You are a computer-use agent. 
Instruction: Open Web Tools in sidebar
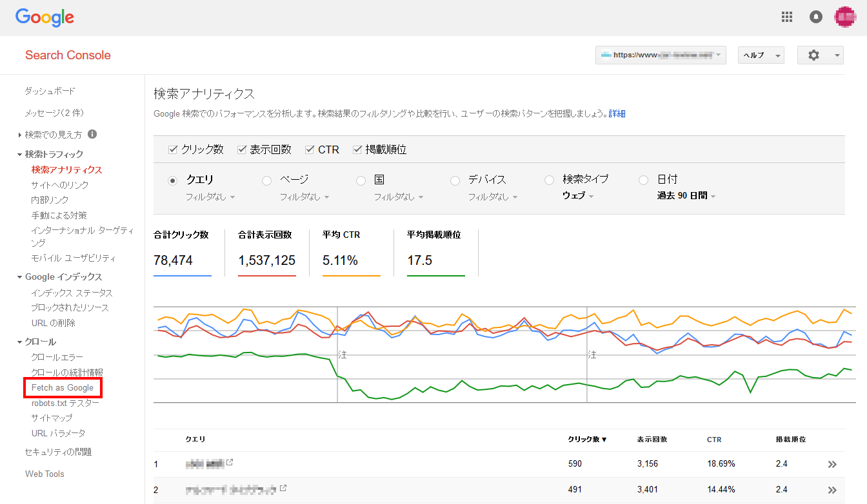pyautogui.click(x=45, y=474)
